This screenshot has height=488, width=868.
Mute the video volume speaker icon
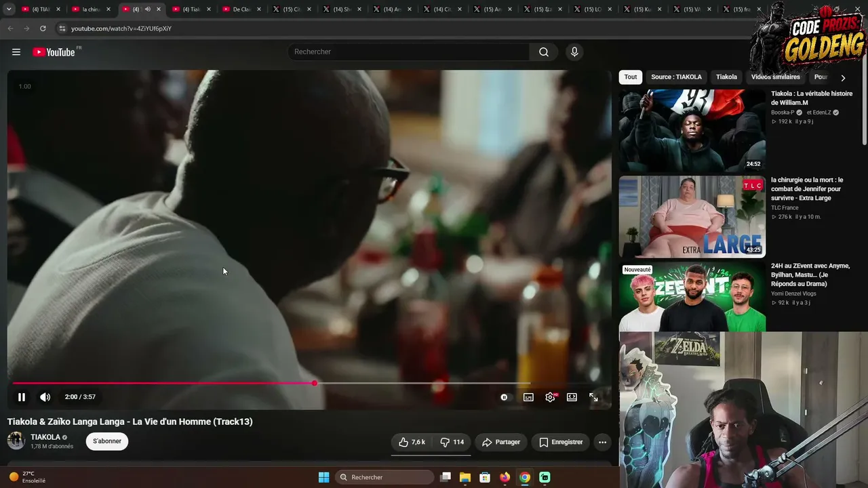pos(45,397)
